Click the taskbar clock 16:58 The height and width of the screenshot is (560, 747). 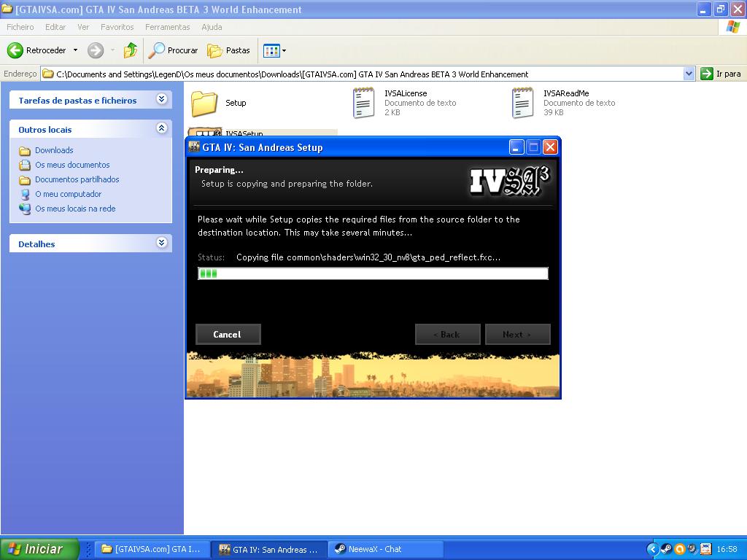click(x=727, y=549)
